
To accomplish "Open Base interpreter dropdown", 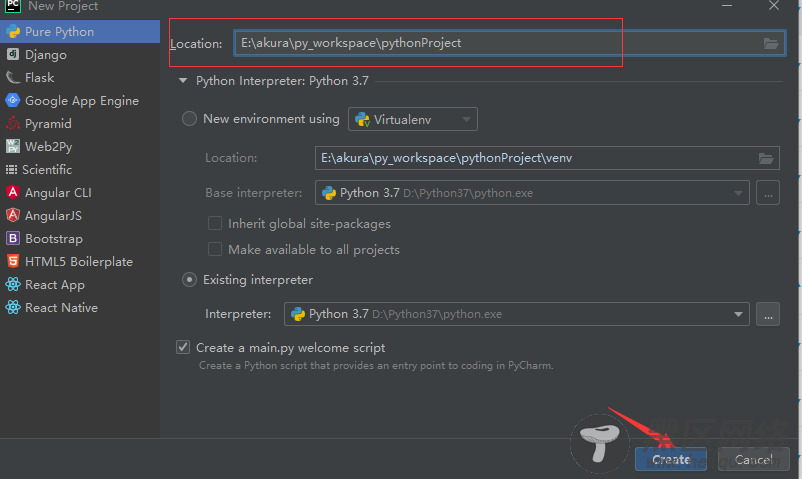I will point(532,193).
